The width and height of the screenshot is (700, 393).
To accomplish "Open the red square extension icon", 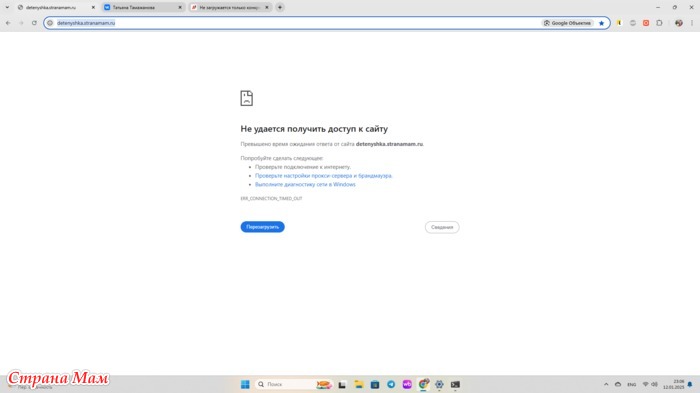I will (x=646, y=23).
